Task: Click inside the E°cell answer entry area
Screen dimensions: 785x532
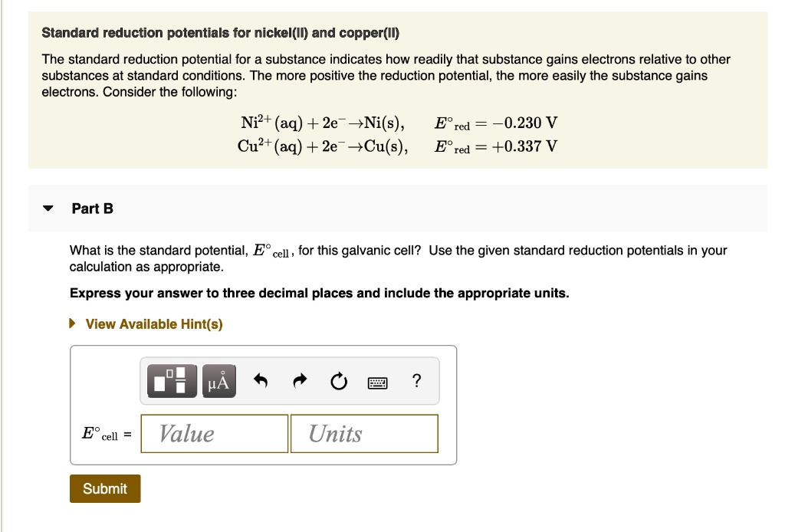Action: click(x=214, y=434)
